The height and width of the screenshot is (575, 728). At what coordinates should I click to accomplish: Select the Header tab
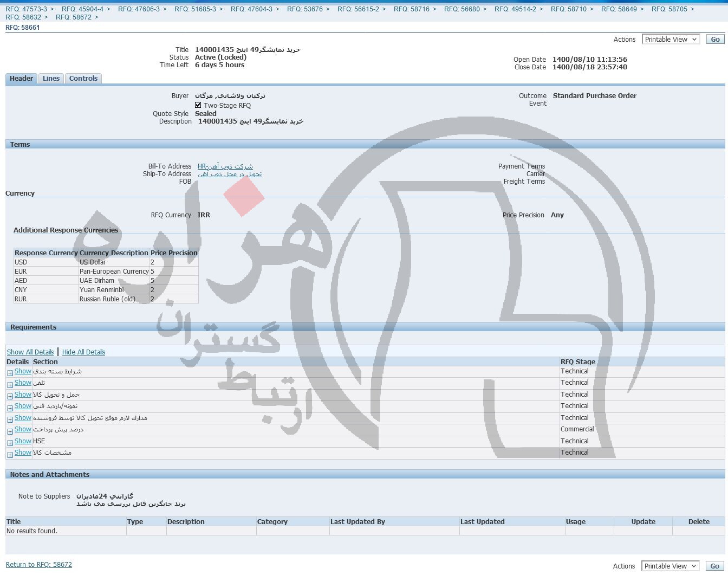coord(21,79)
